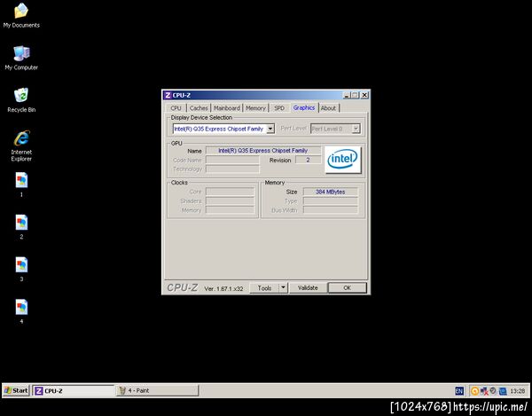Open My Documents desktop icon

pyautogui.click(x=21, y=15)
